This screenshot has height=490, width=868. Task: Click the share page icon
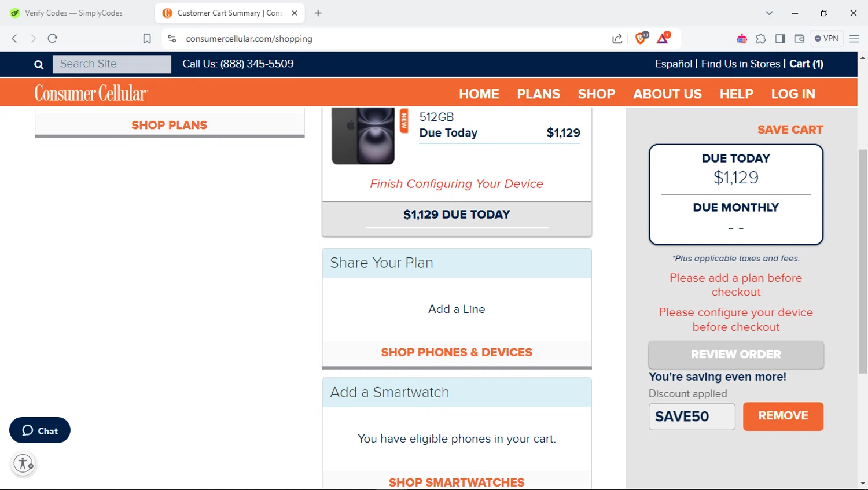[617, 39]
